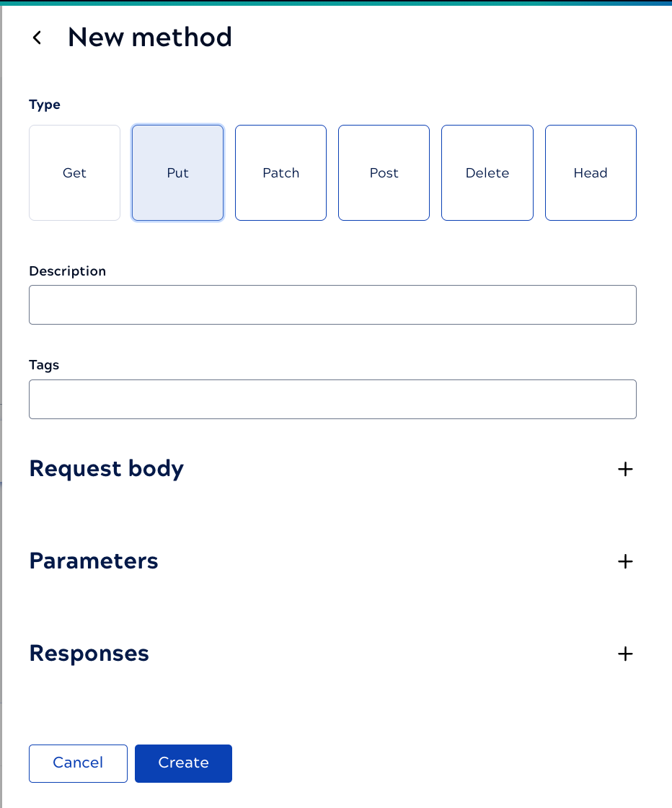Click the Parameters heading
Image resolution: width=672 pixels, height=808 pixels.
[x=94, y=561]
